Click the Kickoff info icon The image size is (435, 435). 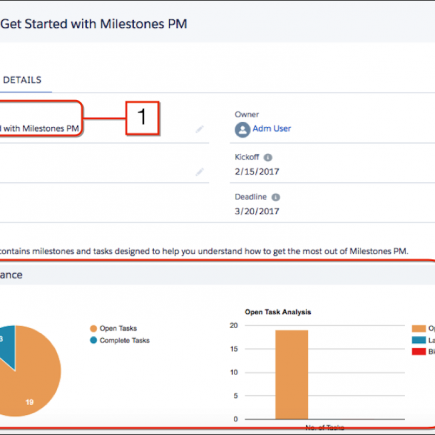click(268, 157)
